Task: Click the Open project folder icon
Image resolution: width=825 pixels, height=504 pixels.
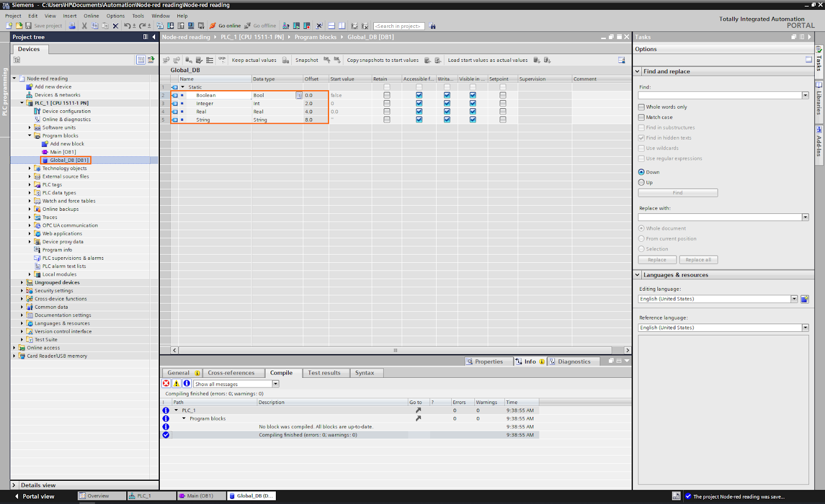Action: pos(19,26)
